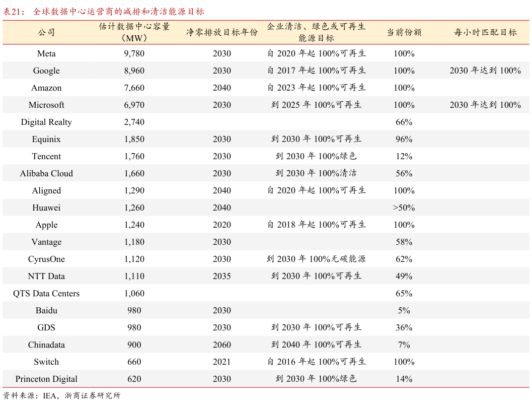Image resolution: width=532 pixels, height=408 pixels.
Task: Click the 66% current share value
Action: pos(404,122)
